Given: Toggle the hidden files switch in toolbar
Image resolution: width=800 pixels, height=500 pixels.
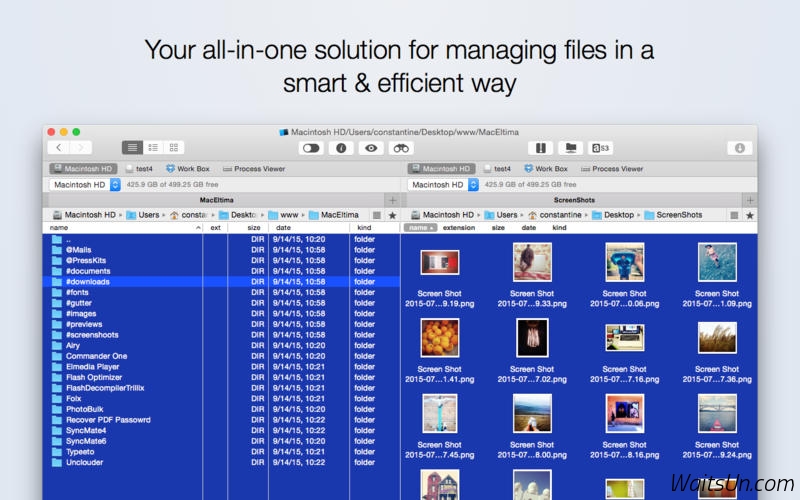Looking at the screenshot, I should 311,148.
